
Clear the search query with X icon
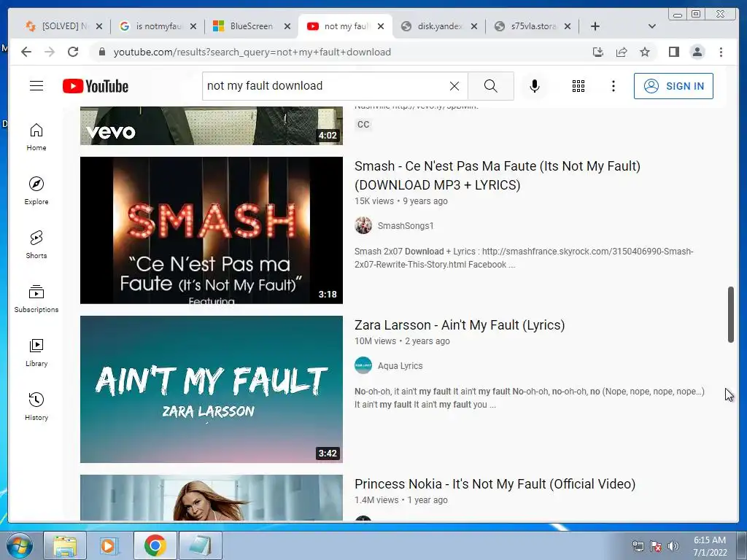(454, 86)
